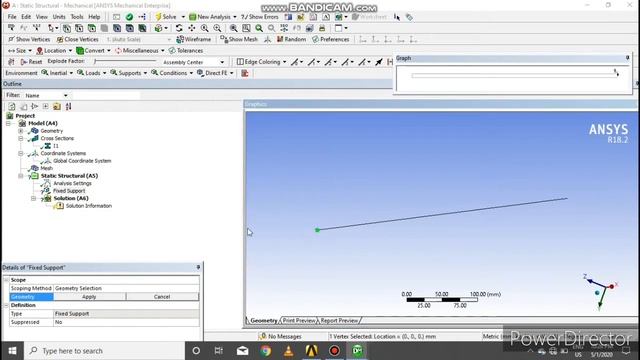The image size is (640, 360).
Task: Open the Tools menu
Action: tap(77, 17)
